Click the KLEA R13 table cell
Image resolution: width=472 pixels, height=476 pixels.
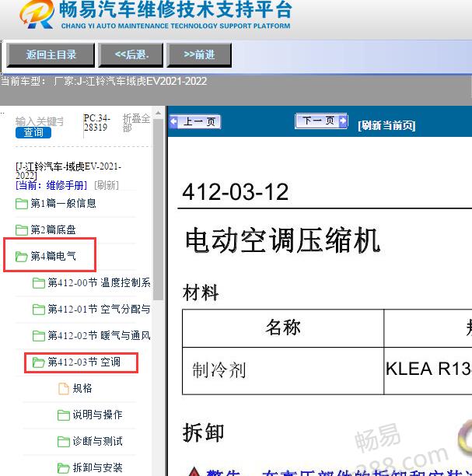point(428,369)
